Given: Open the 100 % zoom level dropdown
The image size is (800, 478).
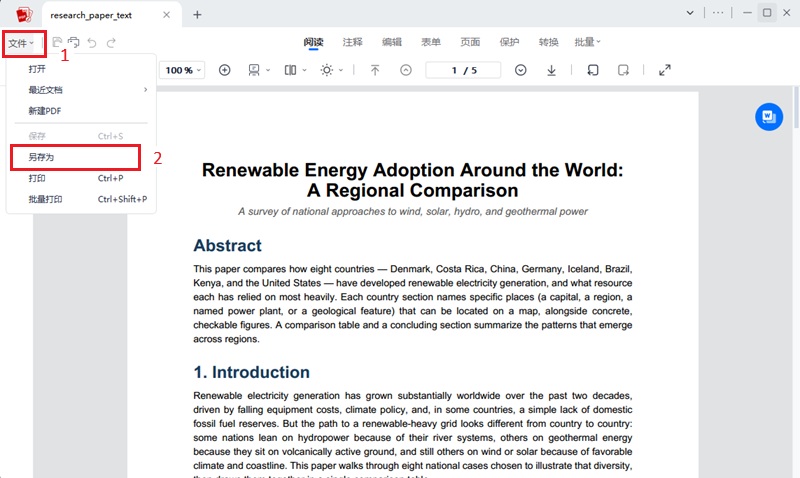Looking at the screenshot, I should click(x=183, y=70).
